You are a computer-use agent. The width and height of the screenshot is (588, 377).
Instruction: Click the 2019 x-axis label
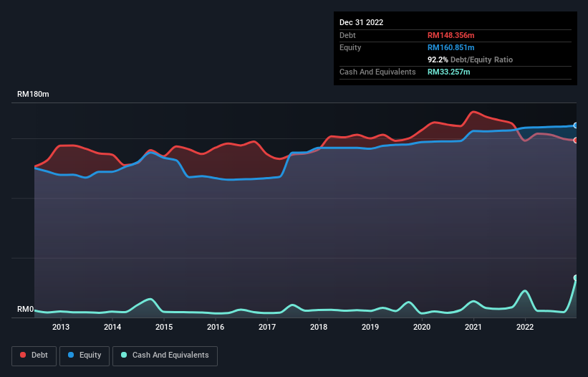(370, 327)
